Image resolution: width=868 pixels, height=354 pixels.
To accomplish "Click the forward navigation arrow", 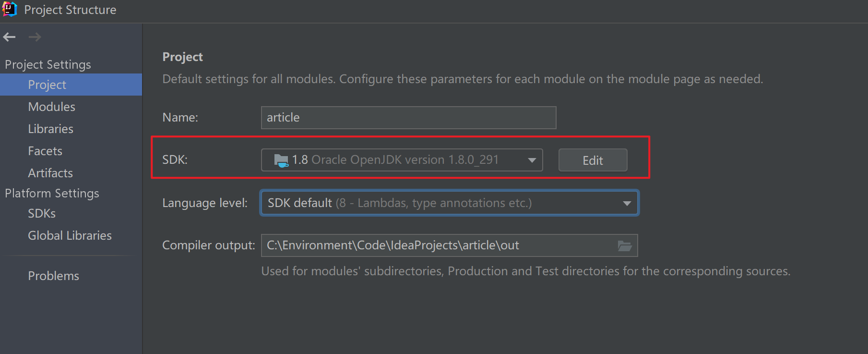I will point(35,37).
